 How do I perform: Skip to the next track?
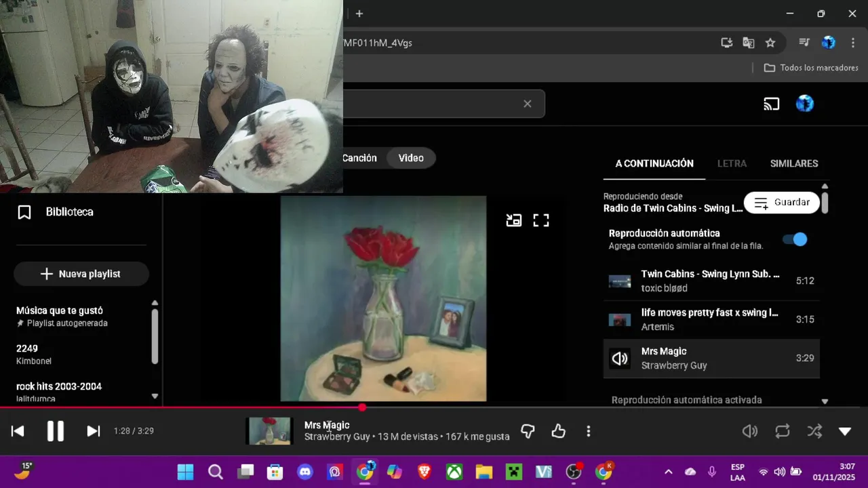pyautogui.click(x=94, y=431)
